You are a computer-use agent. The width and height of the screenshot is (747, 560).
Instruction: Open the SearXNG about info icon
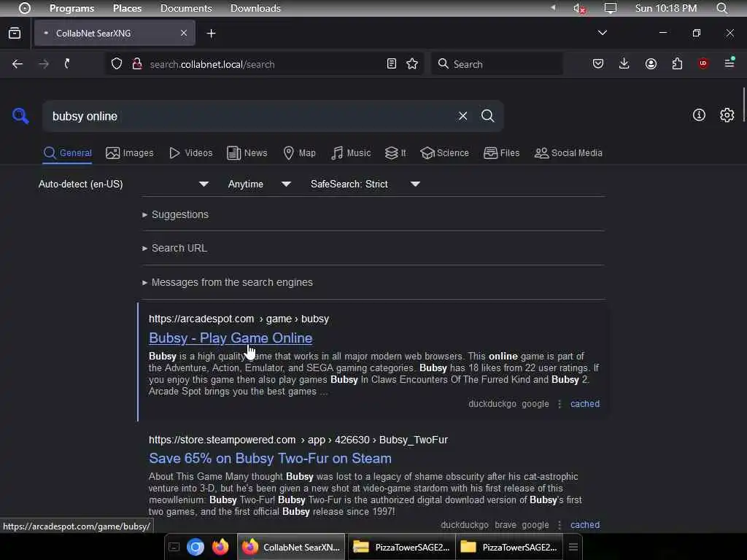(x=699, y=115)
